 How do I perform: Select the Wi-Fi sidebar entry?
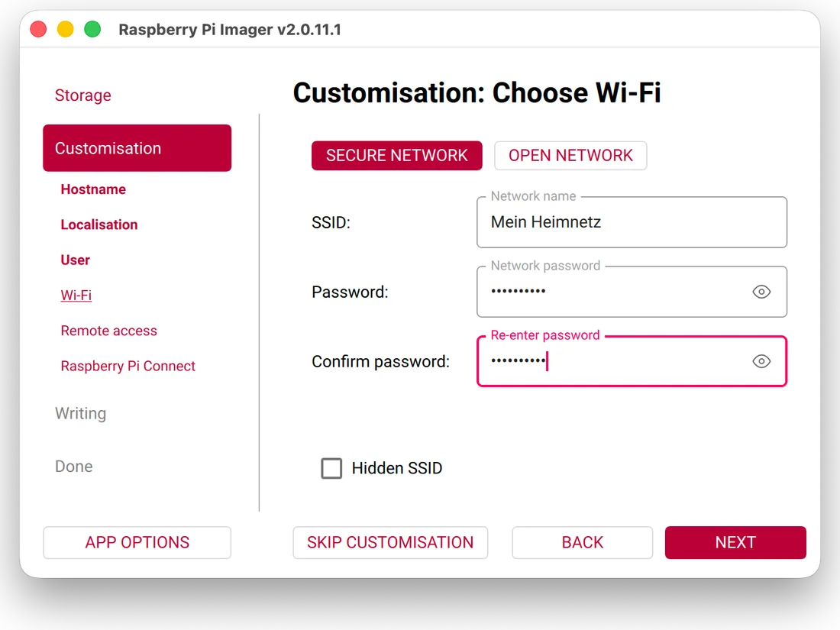(x=76, y=296)
